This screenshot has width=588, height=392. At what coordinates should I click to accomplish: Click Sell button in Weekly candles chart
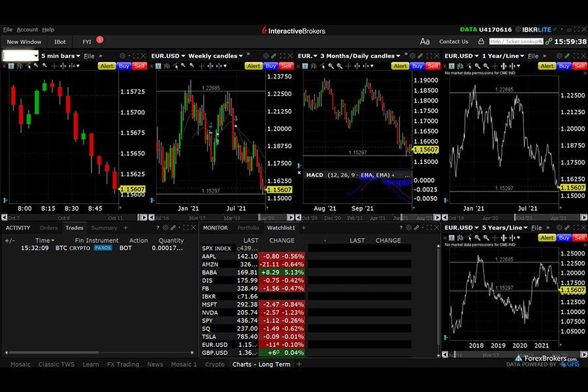tap(287, 66)
